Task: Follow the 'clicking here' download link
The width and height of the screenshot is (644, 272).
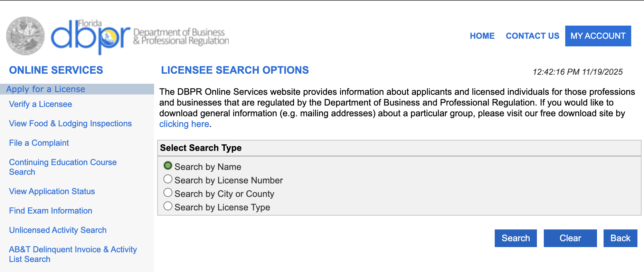Action: [x=184, y=124]
